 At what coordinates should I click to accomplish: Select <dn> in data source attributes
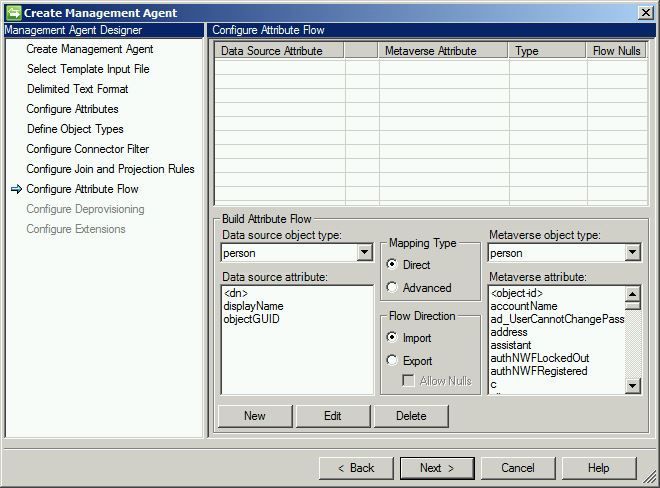coord(236,293)
